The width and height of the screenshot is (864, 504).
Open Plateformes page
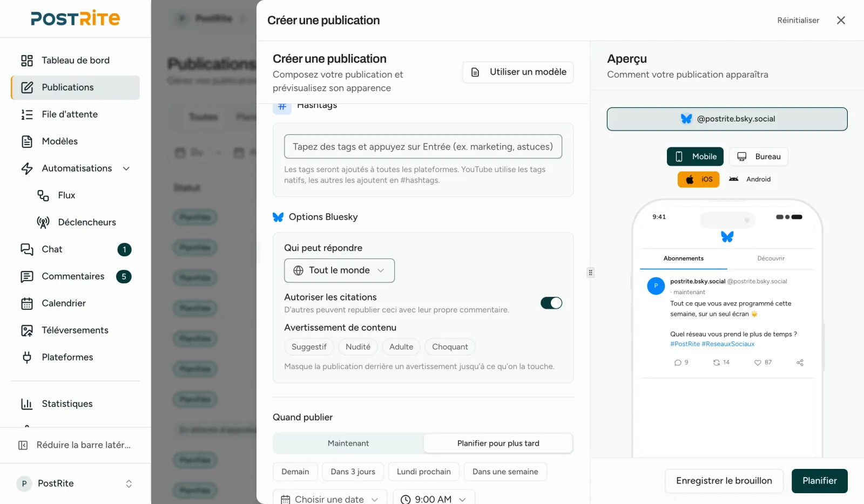75,357
